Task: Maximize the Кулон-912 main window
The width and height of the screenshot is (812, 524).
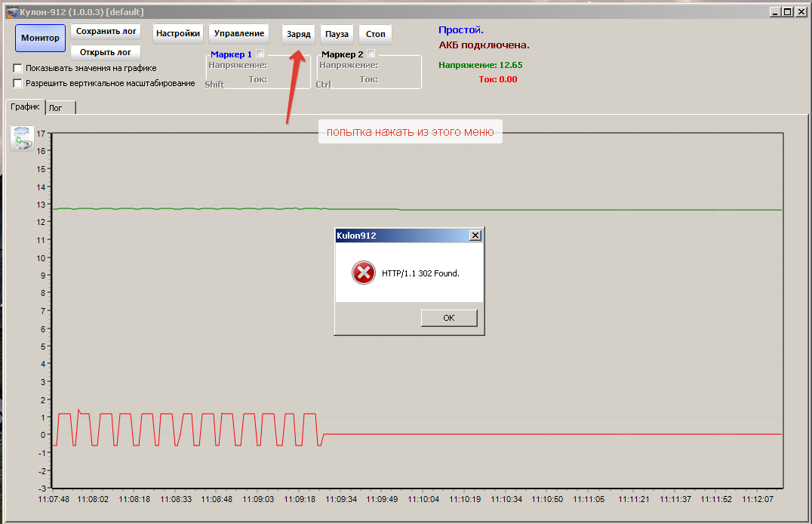Action: 788,12
